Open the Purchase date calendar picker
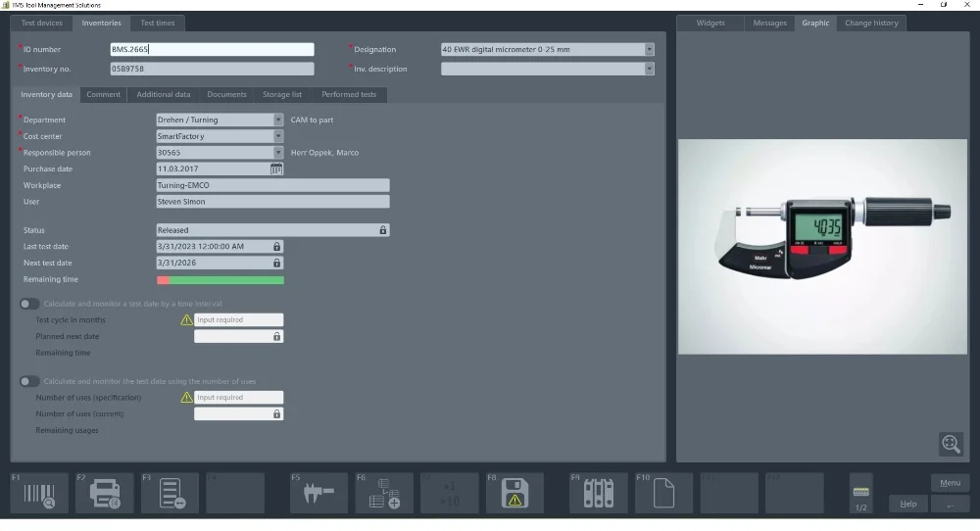Image resolution: width=980 pixels, height=531 pixels. coord(276,169)
